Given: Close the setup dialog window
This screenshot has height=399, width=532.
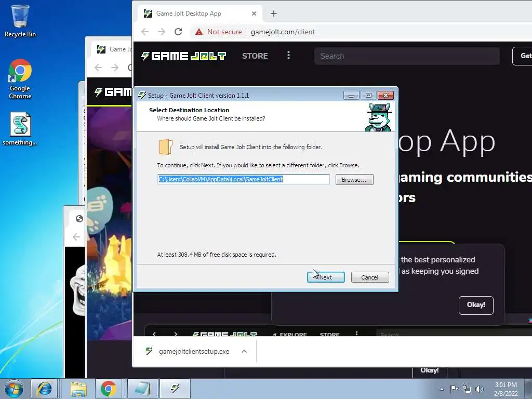Looking at the screenshot, I should [385, 96].
